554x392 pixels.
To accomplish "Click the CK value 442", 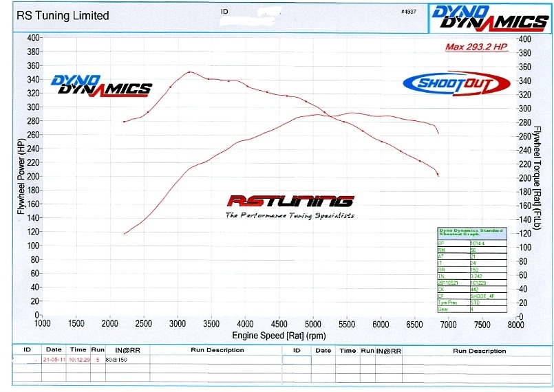I will point(474,290).
